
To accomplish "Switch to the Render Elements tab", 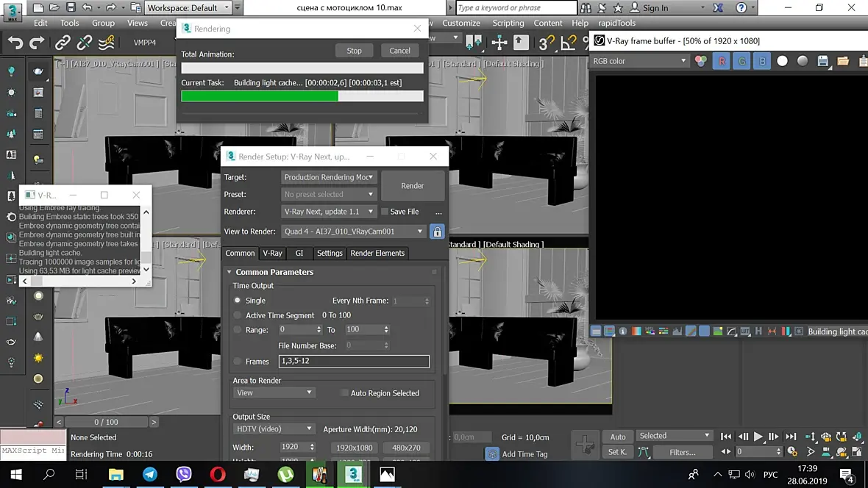I will pyautogui.click(x=377, y=253).
